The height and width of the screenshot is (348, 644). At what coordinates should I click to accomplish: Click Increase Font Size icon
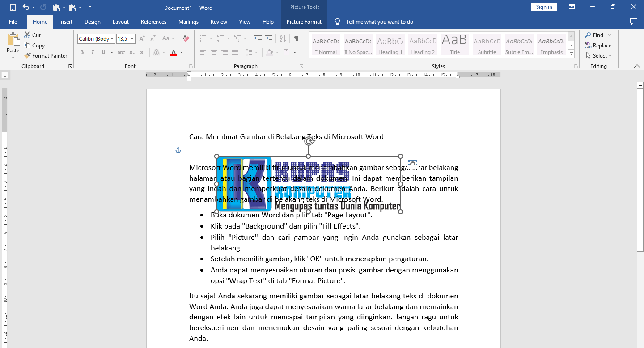(x=141, y=39)
